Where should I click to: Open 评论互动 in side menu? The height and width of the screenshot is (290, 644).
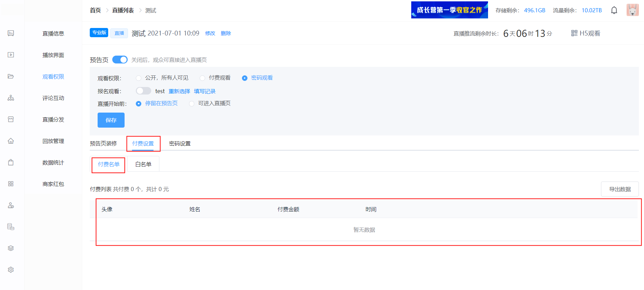tap(53, 98)
